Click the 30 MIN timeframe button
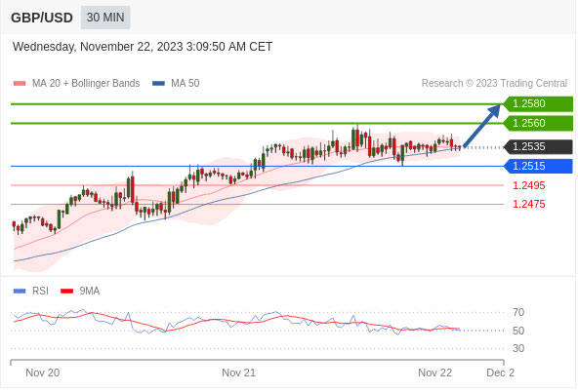Image resolution: width=578 pixels, height=392 pixels. click(105, 18)
